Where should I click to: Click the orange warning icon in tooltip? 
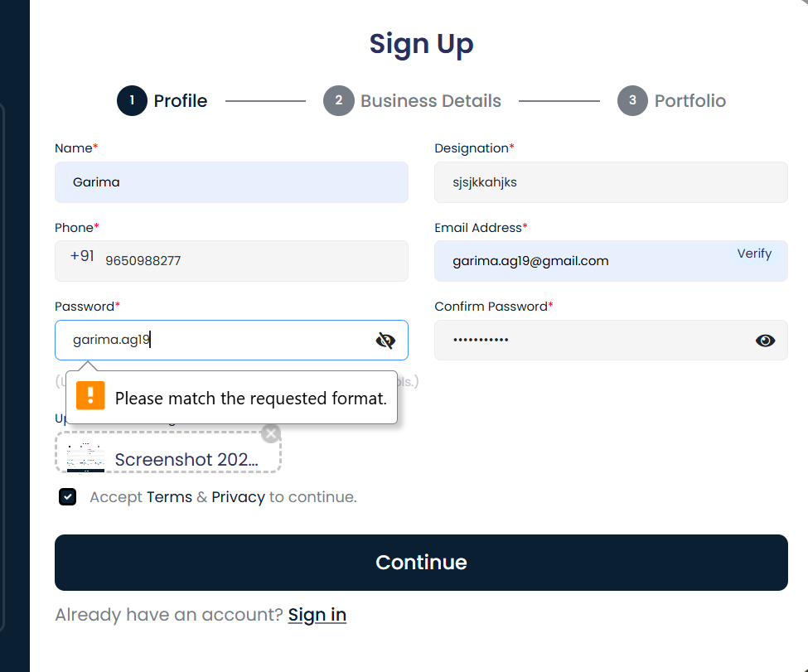[90, 396]
